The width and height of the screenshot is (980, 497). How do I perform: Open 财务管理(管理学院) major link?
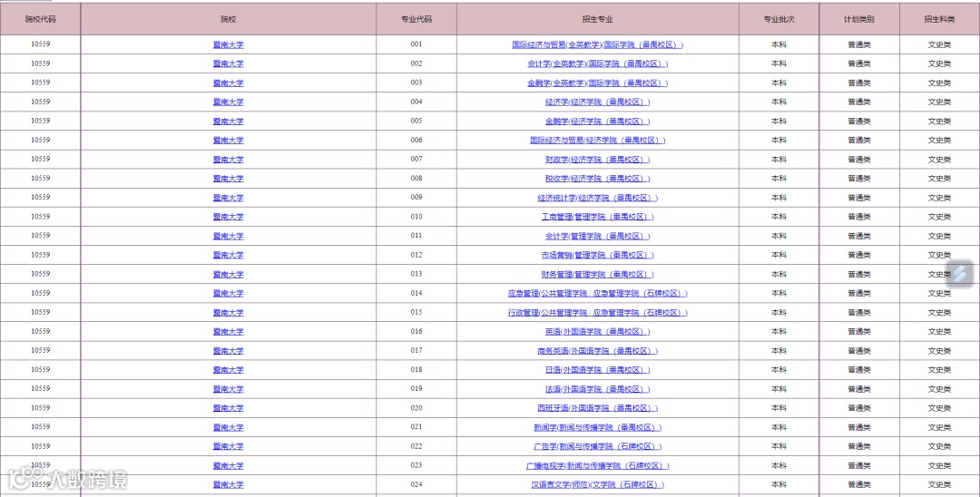[597, 274]
